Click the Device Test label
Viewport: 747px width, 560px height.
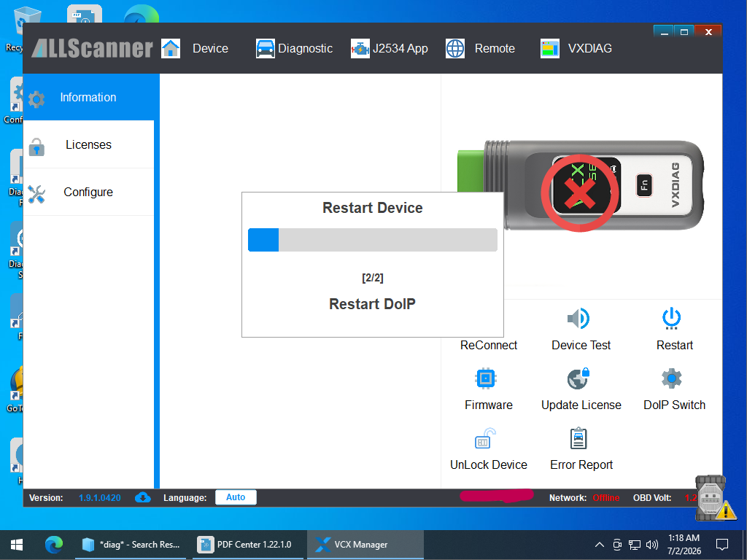point(581,345)
